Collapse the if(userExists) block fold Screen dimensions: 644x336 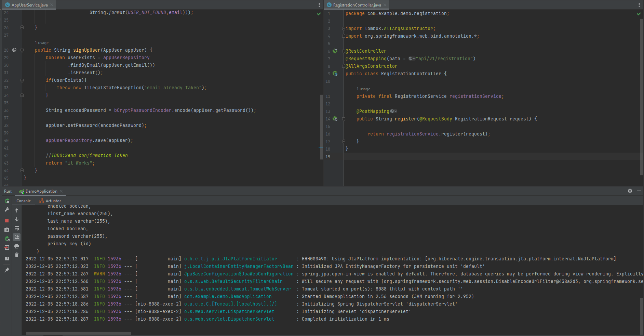[x=22, y=80]
